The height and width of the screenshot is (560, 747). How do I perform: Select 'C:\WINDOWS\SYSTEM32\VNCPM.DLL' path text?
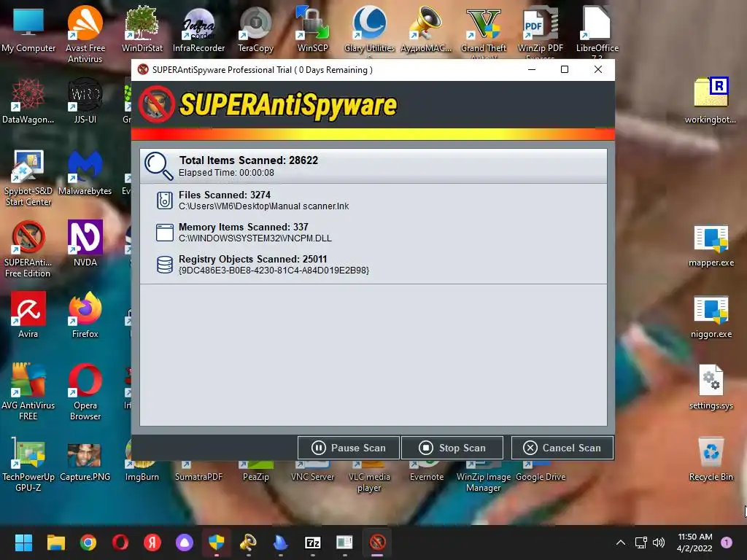(x=255, y=238)
